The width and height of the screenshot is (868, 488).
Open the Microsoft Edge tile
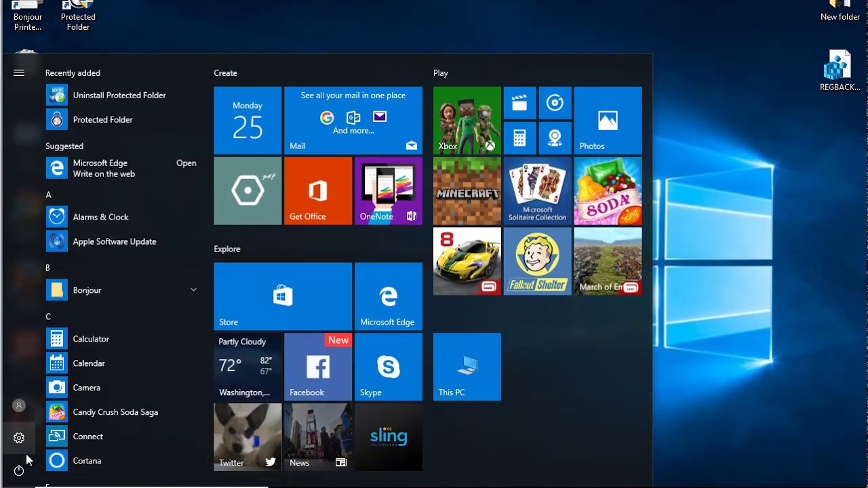[389, 297]
